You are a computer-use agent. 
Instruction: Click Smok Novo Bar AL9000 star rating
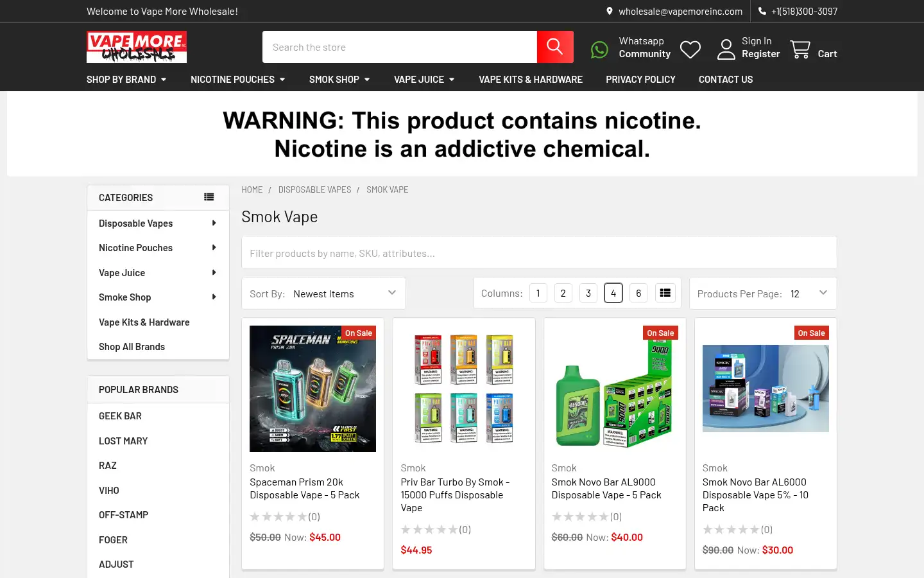(x=580, y=516)
